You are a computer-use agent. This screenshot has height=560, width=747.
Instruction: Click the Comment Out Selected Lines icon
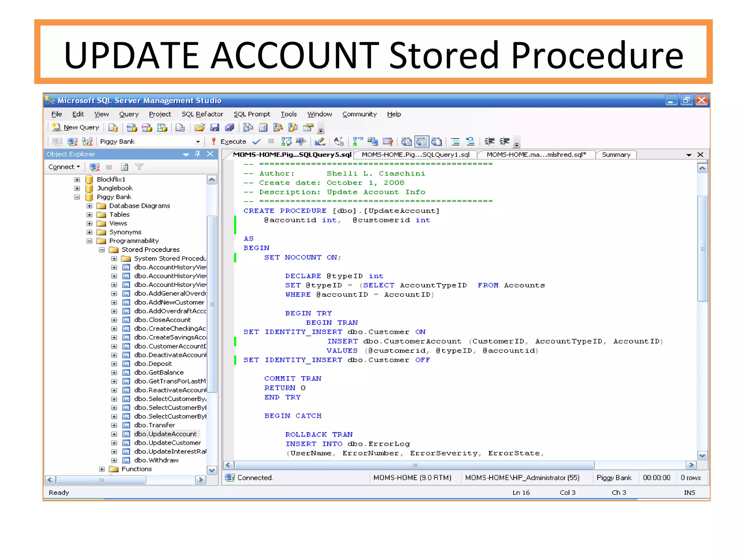point(455,141)
